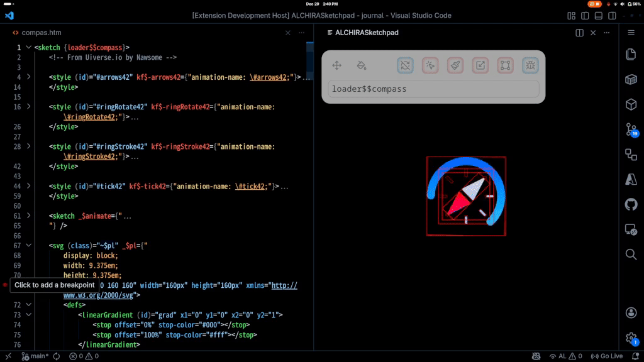Select the move arrows tool in sketchpad
Image resolution: width=644 pixels, height=362 pixels.
pos(336,65)
